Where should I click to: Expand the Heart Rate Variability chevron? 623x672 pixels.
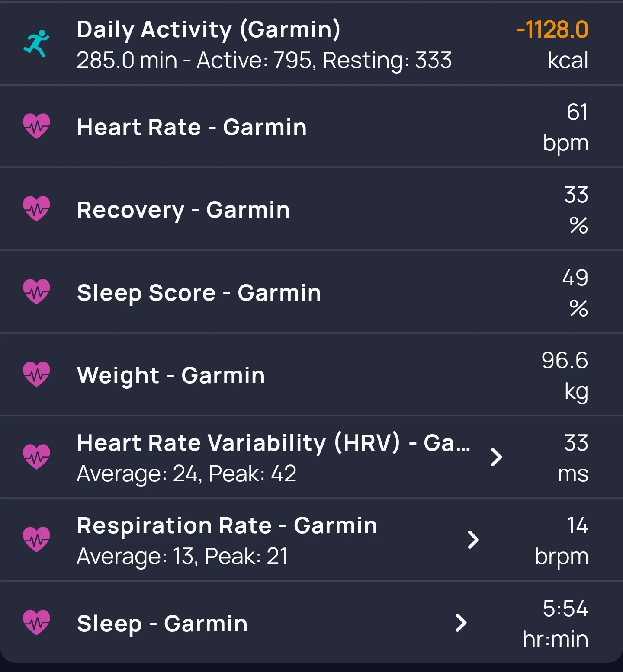pos(497,457)
